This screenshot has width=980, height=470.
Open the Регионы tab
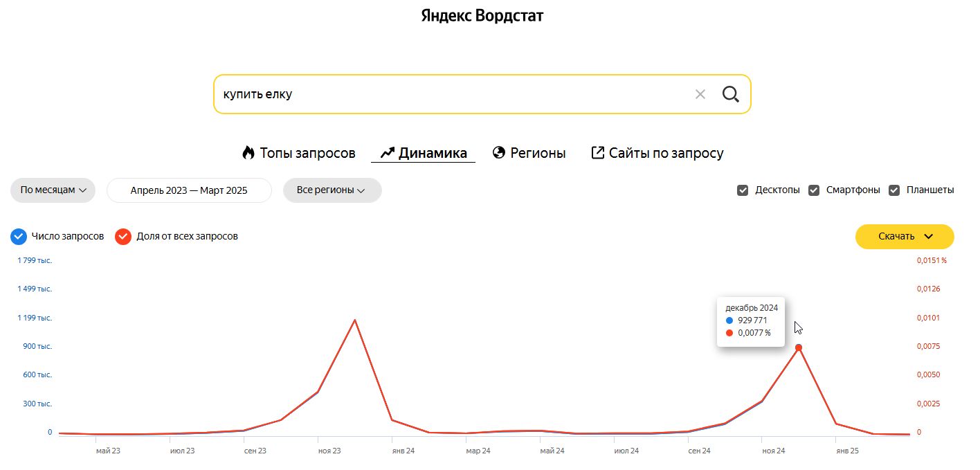pos(538,153)
